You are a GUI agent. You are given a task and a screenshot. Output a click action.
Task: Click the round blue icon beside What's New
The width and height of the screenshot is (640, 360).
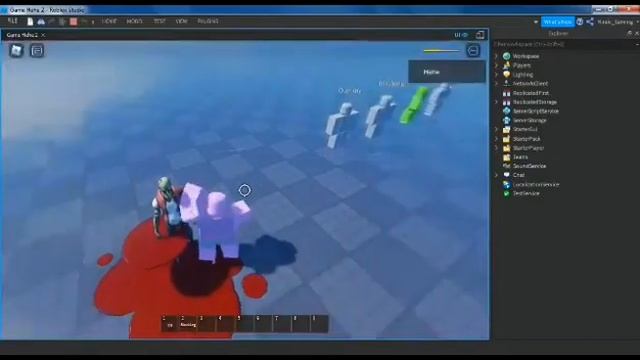point(580,22)
